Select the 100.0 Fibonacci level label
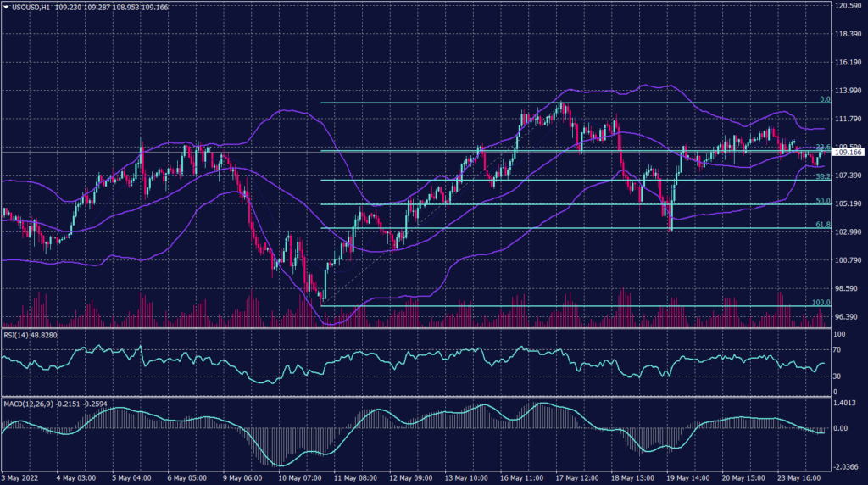The image size is (868, 485). click(820, 303)
